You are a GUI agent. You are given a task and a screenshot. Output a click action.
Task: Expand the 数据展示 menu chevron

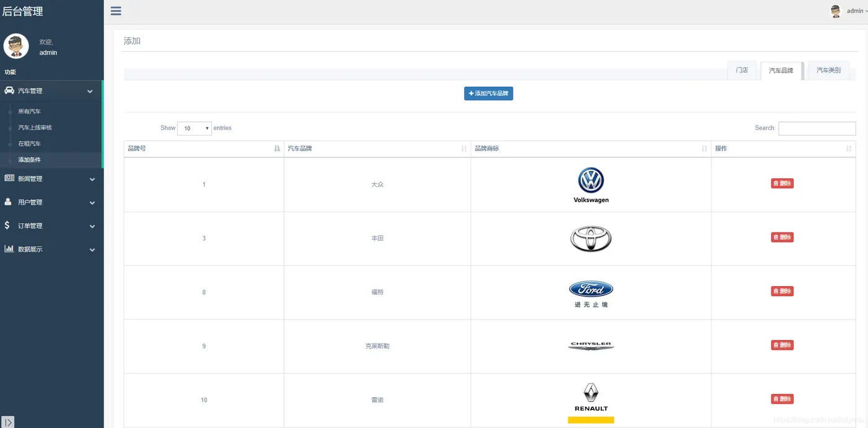click(x=92, y=250)
